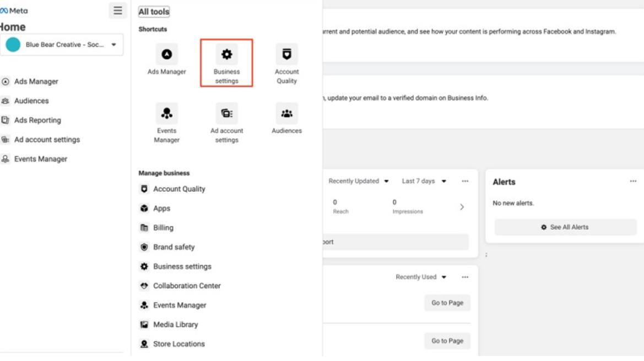This screenshot has width=644, height=361.
Task: Select Billing in Manage business list
Action: 163,228
